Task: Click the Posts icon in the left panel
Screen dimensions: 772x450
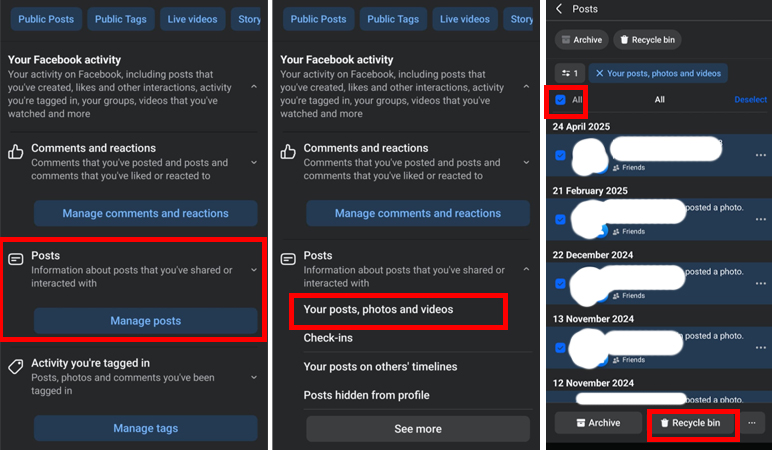Action: 16,259
